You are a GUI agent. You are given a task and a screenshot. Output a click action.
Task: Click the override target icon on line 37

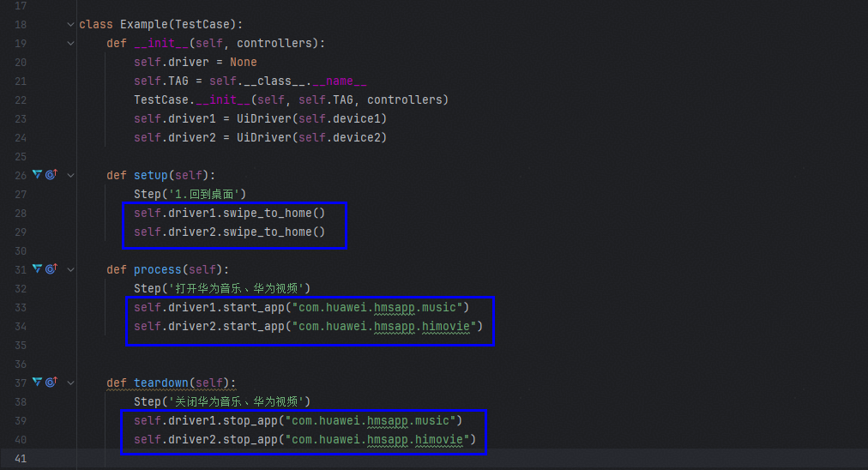51,382
